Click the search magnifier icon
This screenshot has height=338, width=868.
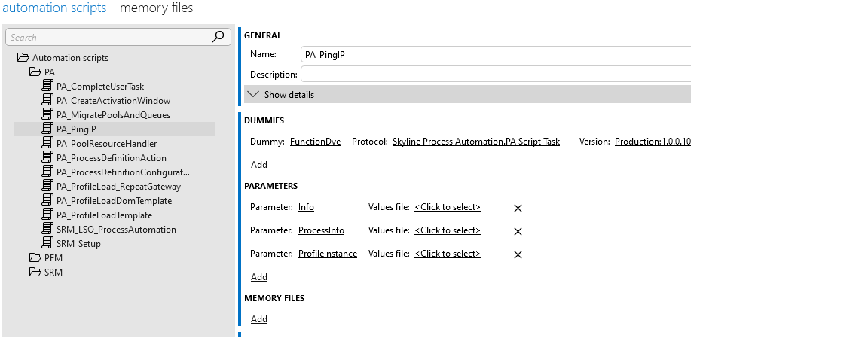tap(218, 37)
